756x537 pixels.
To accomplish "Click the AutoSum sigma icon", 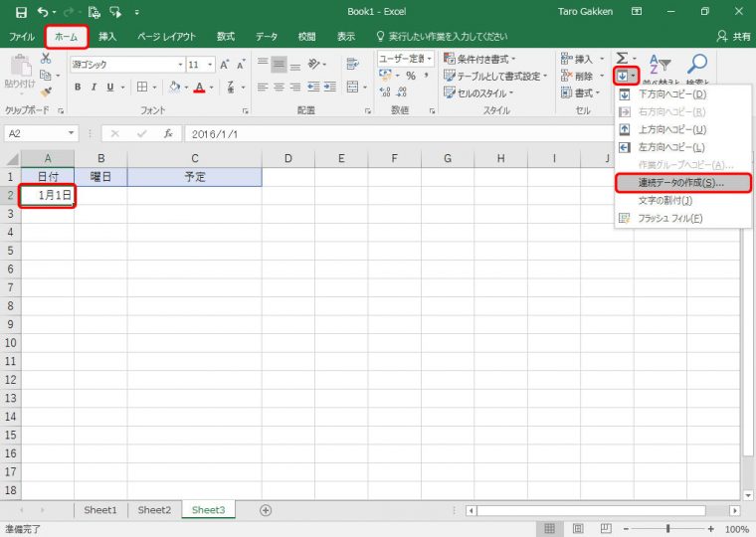I will pos(622,59).
